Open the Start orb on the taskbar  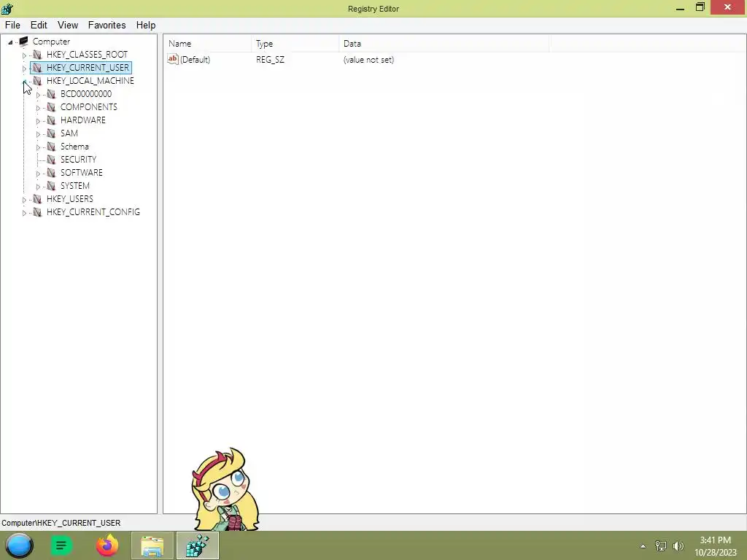[20, 545]
